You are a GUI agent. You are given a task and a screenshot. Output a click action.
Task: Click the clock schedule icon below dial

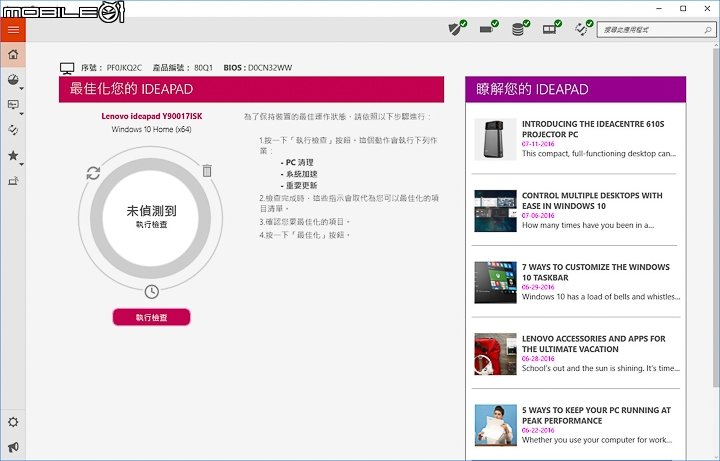tap(152, 291)
